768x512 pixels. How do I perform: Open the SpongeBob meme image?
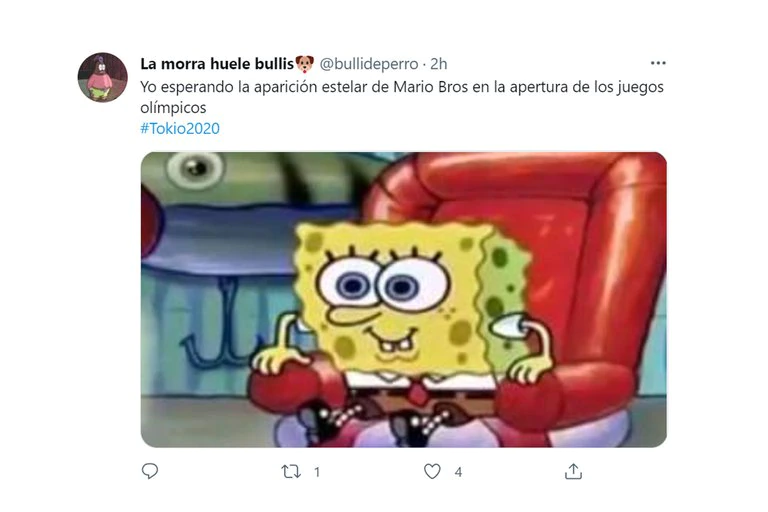click(x=404, y=299)
